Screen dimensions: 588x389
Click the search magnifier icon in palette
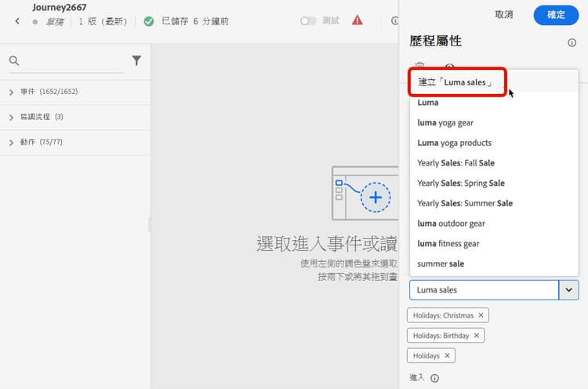click(14, 60)
